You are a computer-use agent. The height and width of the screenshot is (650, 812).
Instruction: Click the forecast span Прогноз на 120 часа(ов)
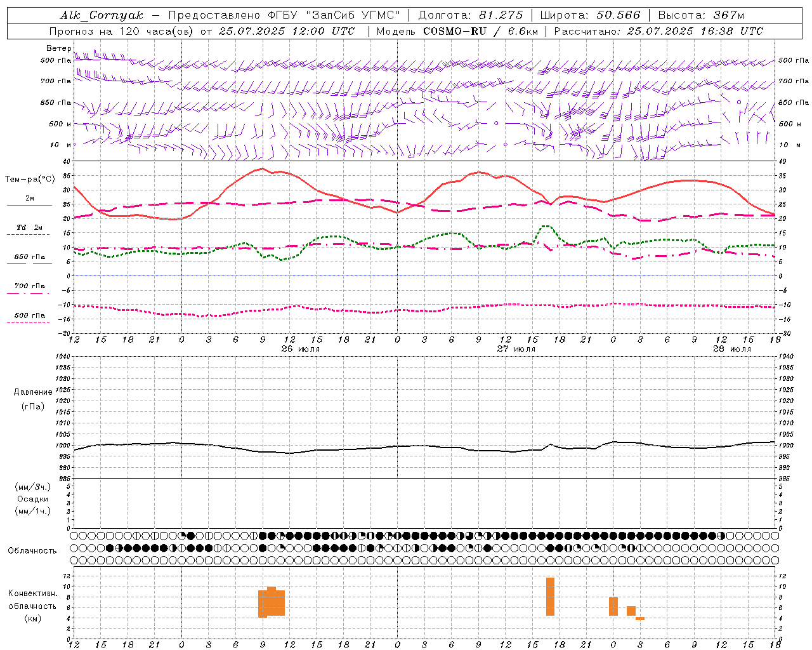click(122, 31)
